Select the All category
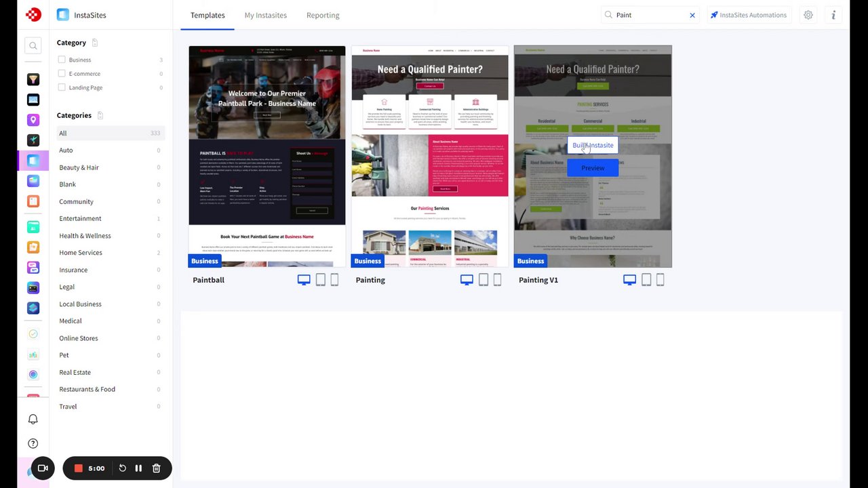 click(x=110, y=134)
